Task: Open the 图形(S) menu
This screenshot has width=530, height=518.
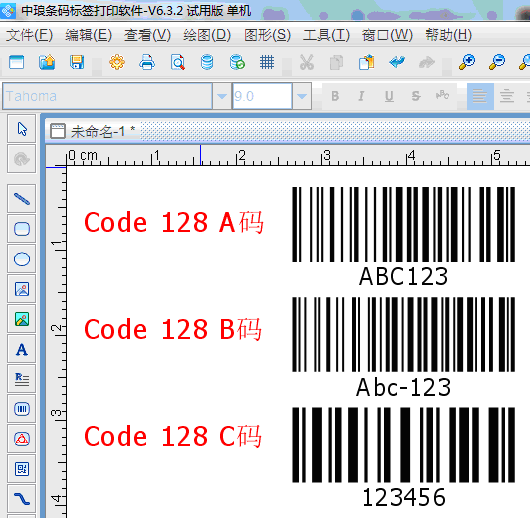Action: tap(267, 35)
